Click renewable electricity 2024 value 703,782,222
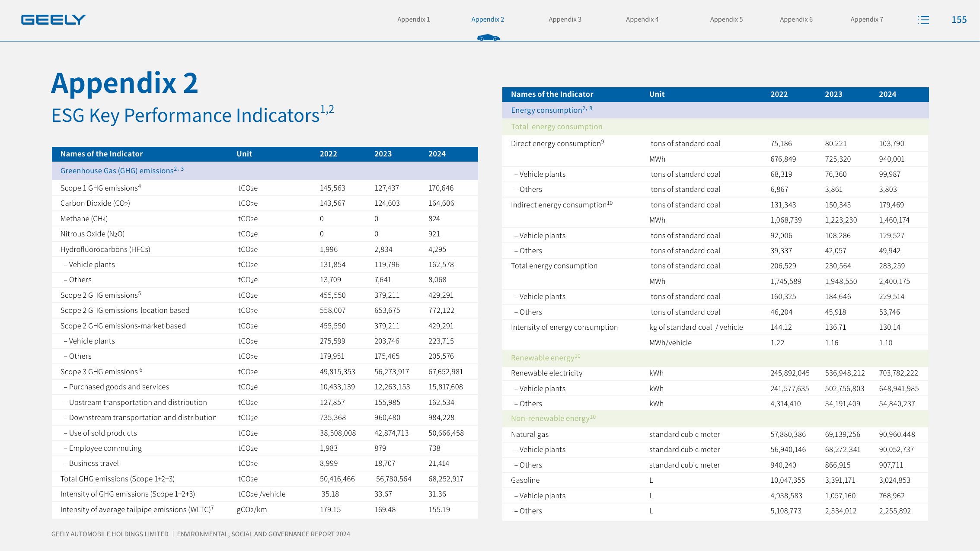The image size is (980, 551). (x=898, y=373)
